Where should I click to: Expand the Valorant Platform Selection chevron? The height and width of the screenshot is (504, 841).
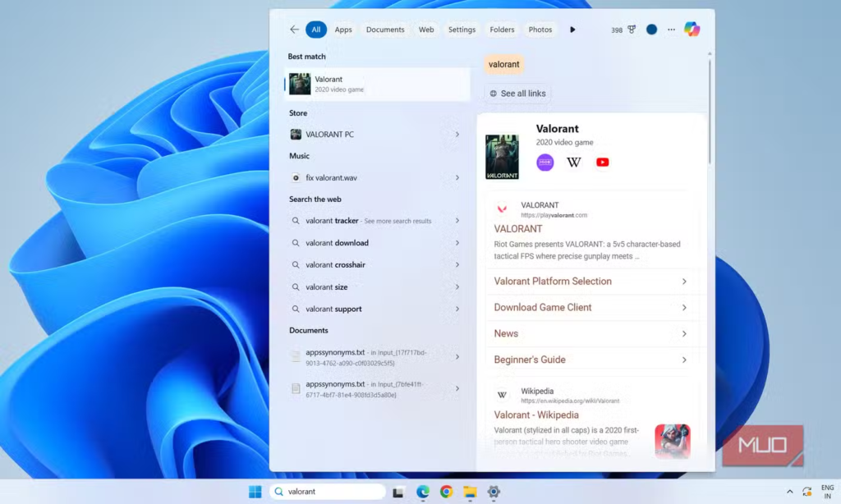[684, 282]
